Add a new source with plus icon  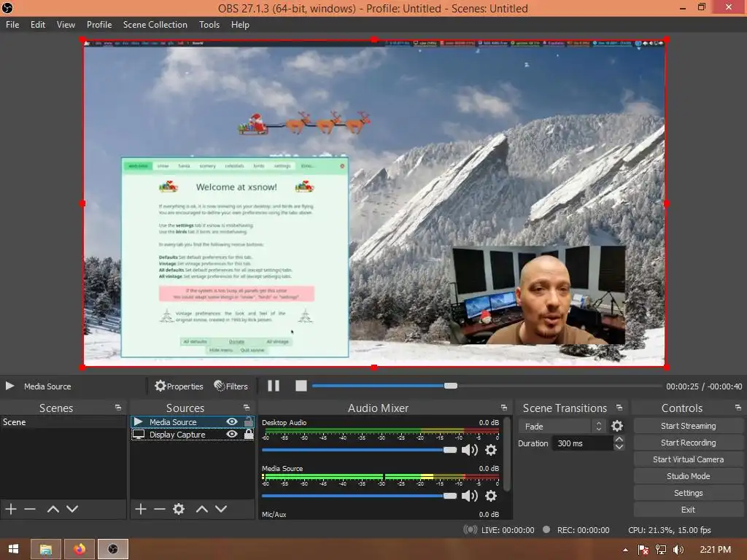[x=141, y=509]
